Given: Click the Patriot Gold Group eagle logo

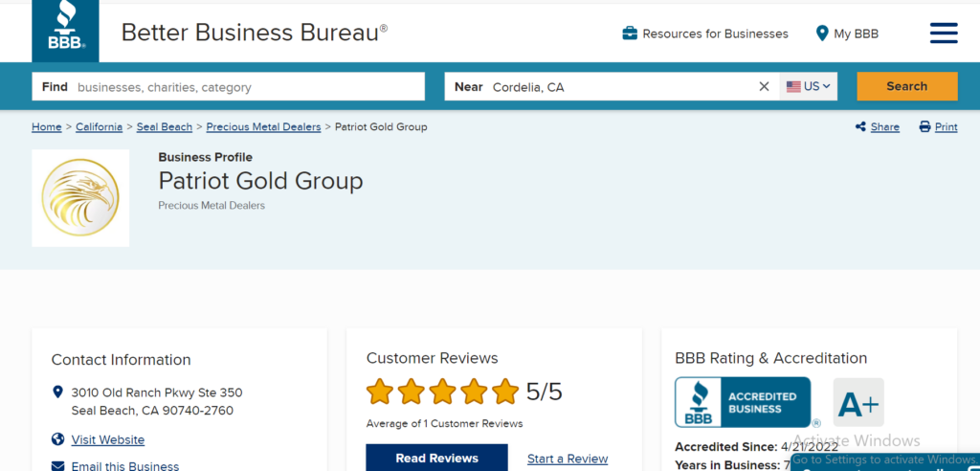Looking at the screenshot, I should click(x=80, y=197).
